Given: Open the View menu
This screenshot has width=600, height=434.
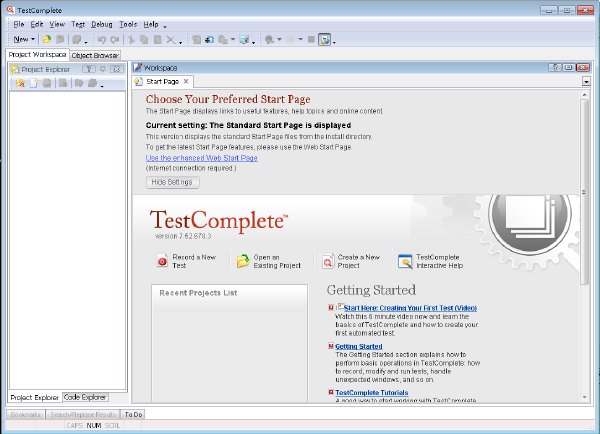Looking at the screenshot, I should pyautogui.click(x=57, y=24).
